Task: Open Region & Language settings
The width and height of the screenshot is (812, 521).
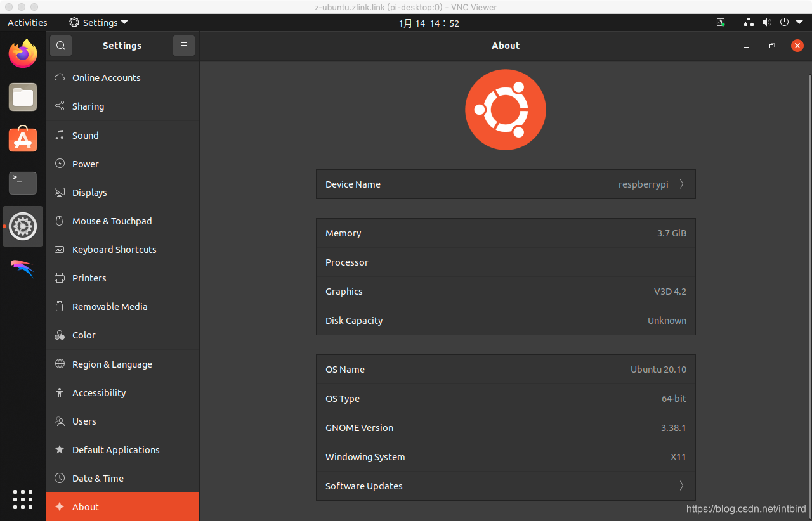Action: (x=122, y=364)
